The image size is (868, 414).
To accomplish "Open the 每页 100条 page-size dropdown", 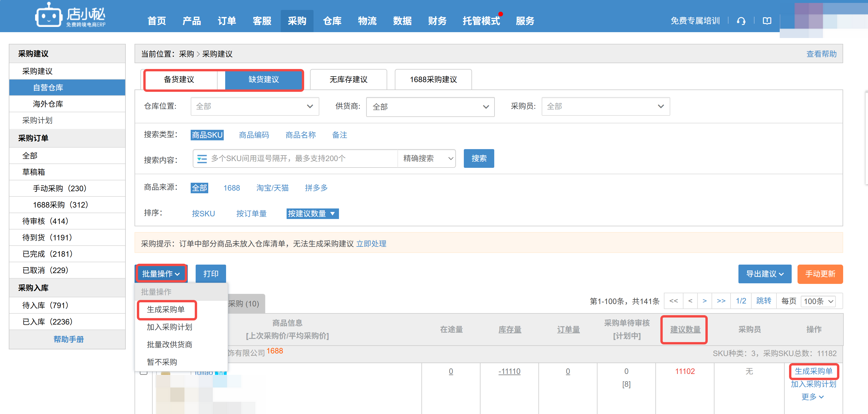I will pyautogui.click(x=818, y=301).
